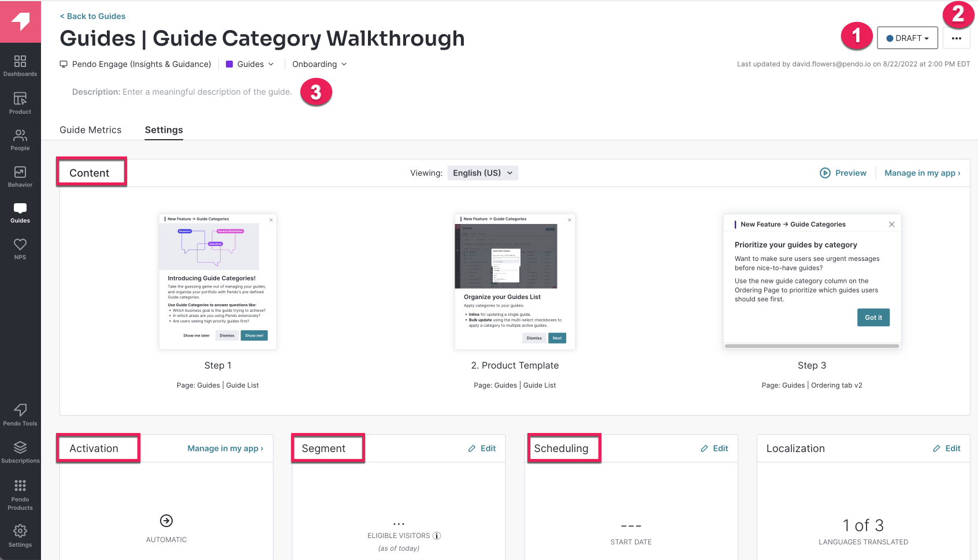This screenshot has height=560, width=978.
Task: Open Subscriptions in the sidebar
Action: (20, 453)
